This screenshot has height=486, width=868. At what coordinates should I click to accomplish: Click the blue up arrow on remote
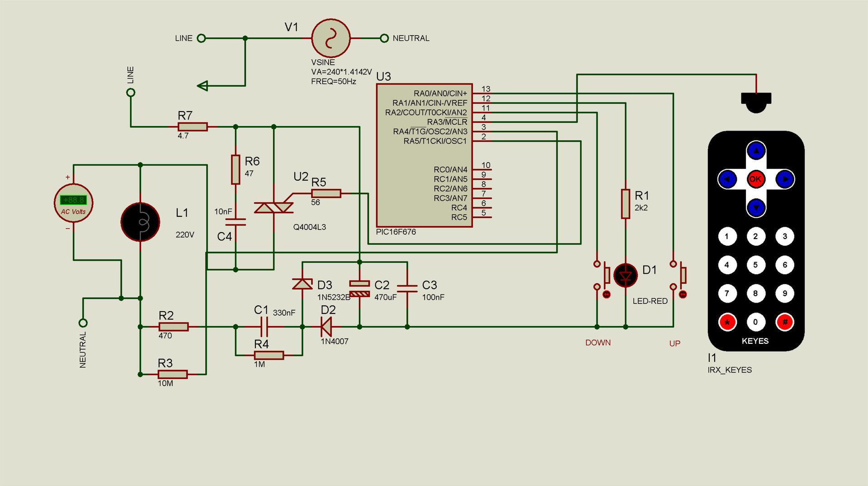coord(756,150)
